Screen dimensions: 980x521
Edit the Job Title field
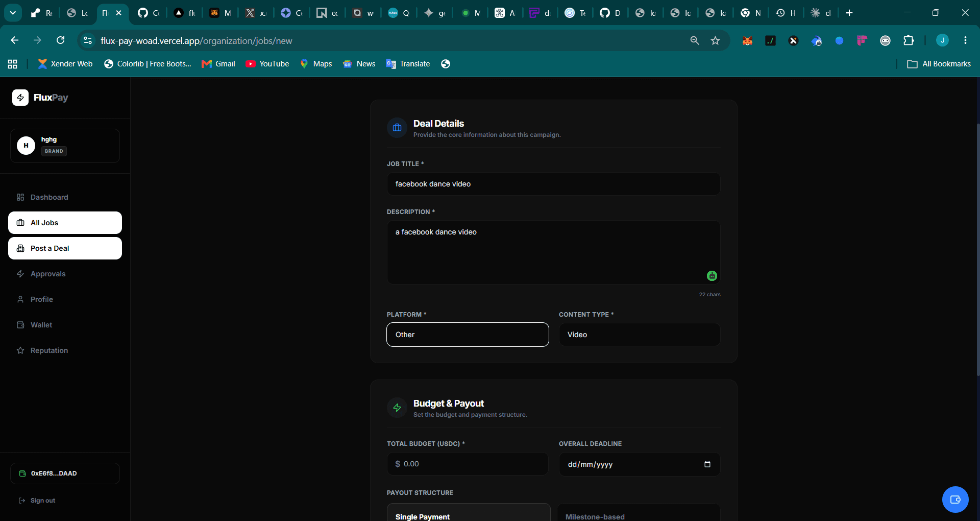click(553, 184)
